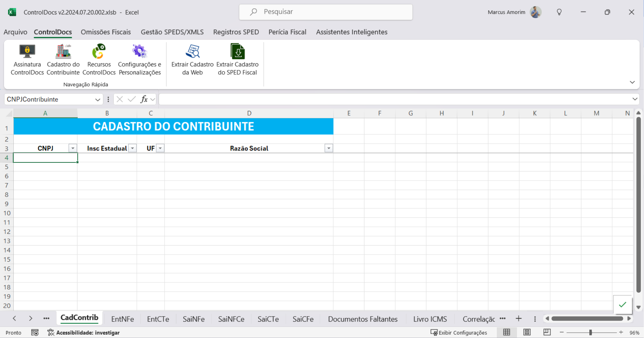644x338 pixels.
Task: Open the CNPJ column filter dropdown
Action: (73, 148)
